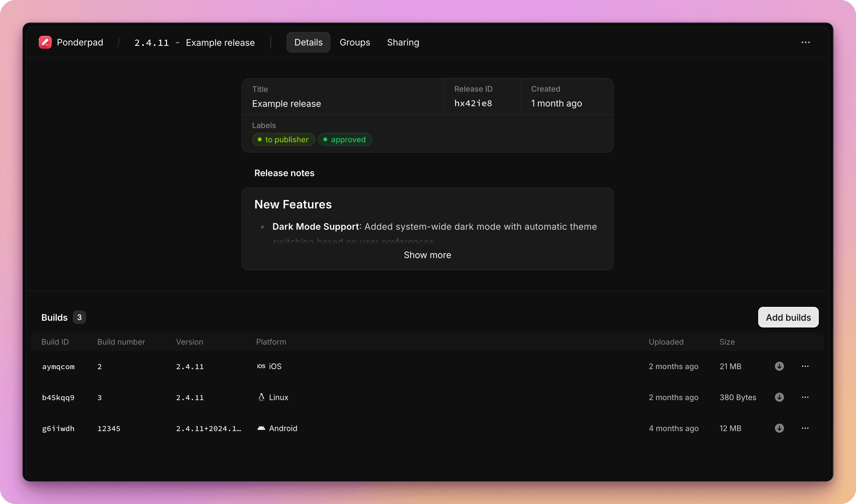
Task: Download the Linux build using the arrow icon
Action: click(x=779, y=397)
